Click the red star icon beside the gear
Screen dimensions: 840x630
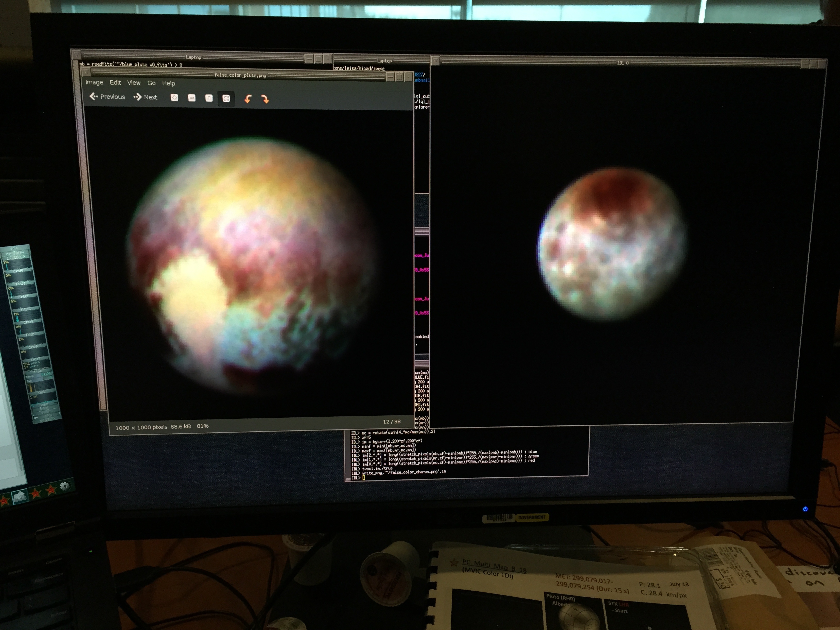pyautogui.click(x=51, y=490)
